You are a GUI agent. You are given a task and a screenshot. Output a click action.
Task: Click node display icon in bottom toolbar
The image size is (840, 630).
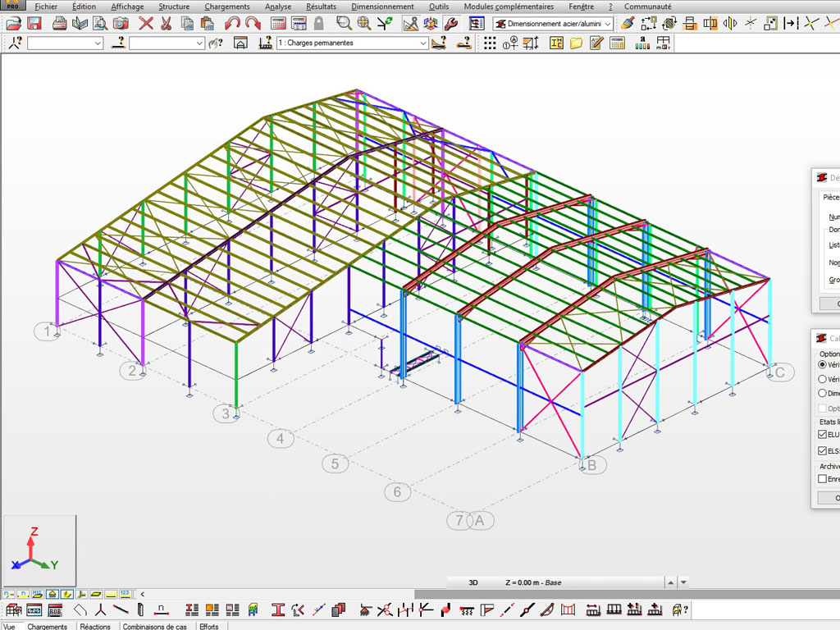(x=100, y=609)
